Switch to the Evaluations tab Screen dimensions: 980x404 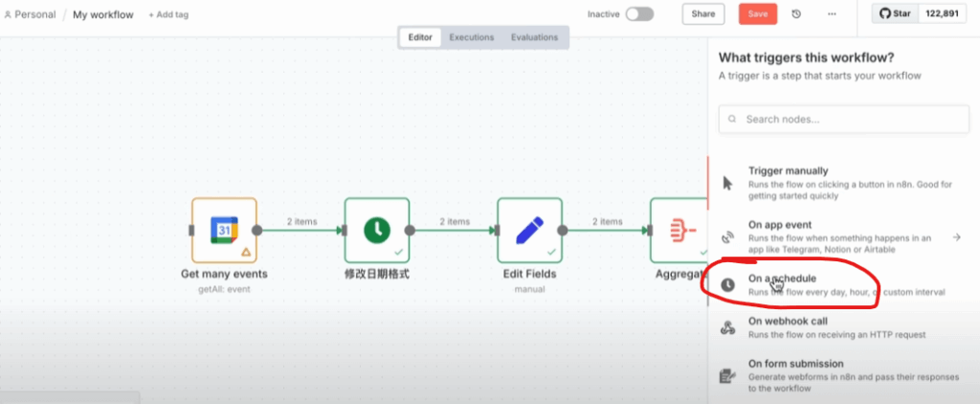point(534,37)
